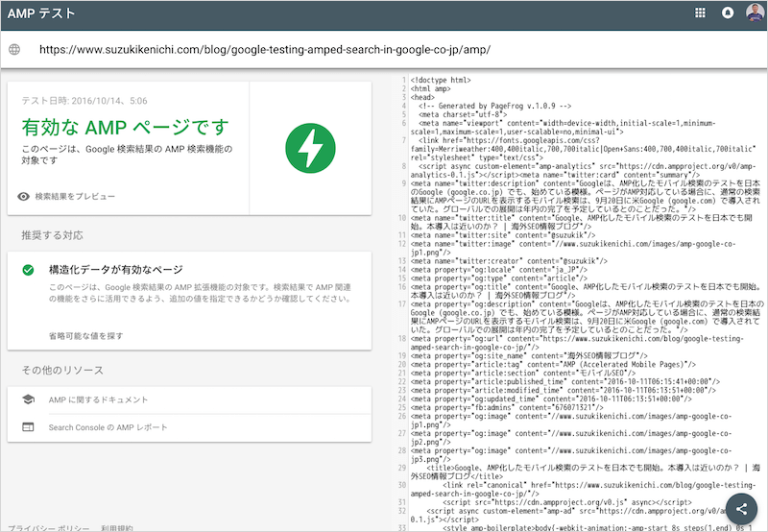Viewport: 768px width, 532px height.
Task: Click the article:published_time meta line
Action: [x=565, y=381]
